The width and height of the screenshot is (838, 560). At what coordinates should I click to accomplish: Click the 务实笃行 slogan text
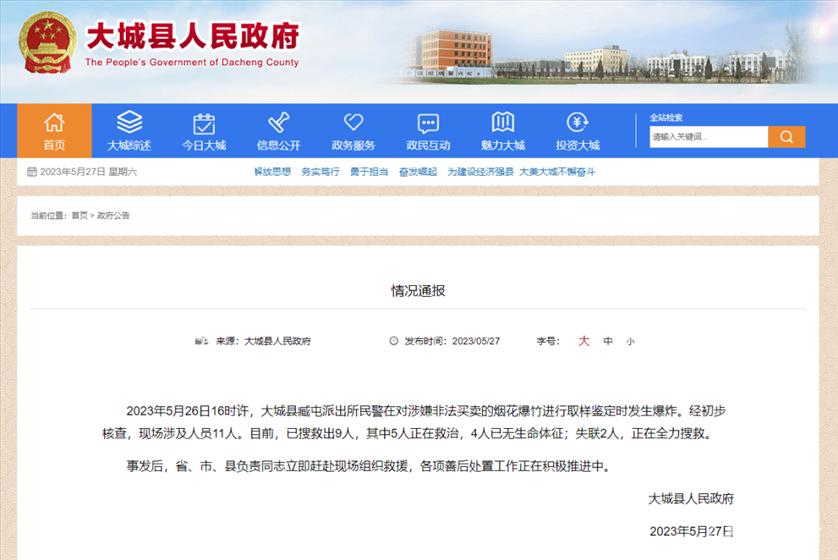(321, 172)
